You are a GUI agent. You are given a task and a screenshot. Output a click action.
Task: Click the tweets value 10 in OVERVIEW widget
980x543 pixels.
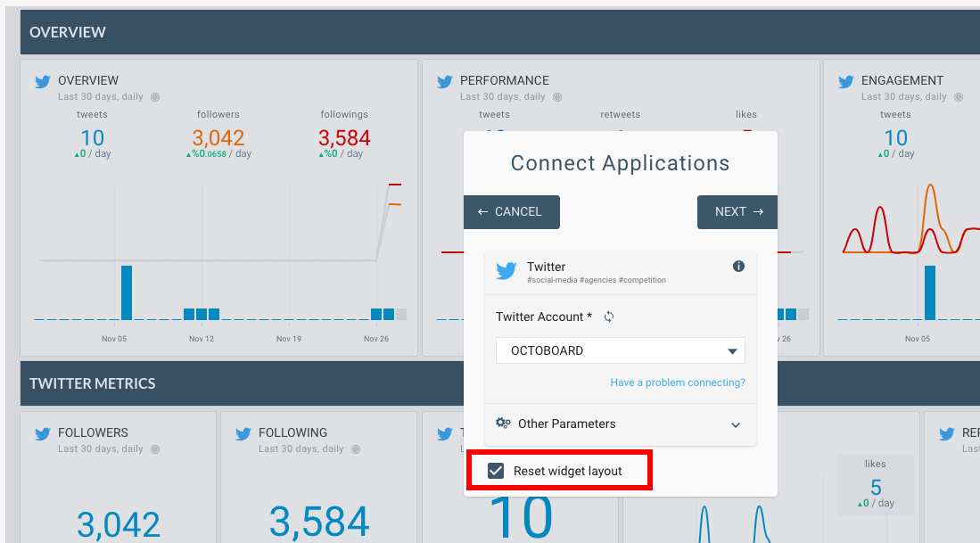coord(93,137)
